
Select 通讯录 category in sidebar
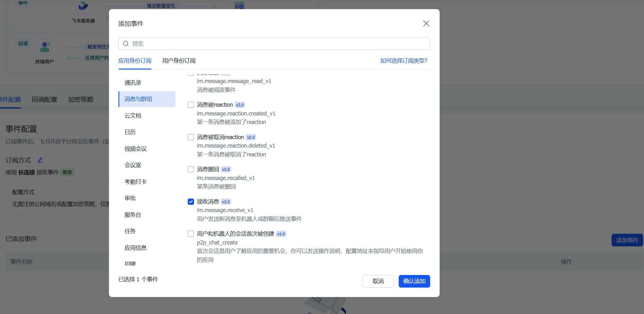click(x=133, y=83)
